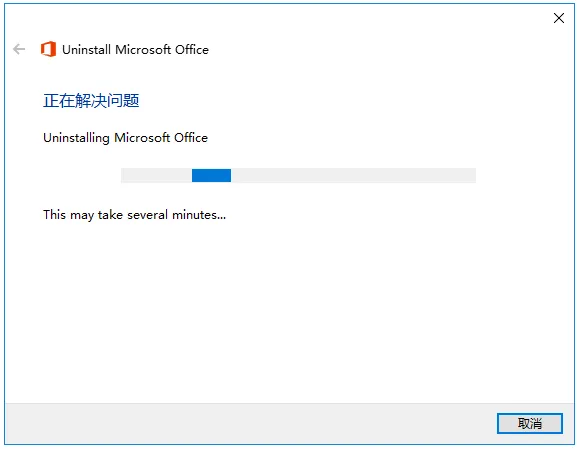Click the word "Office" in the status line

191,138
